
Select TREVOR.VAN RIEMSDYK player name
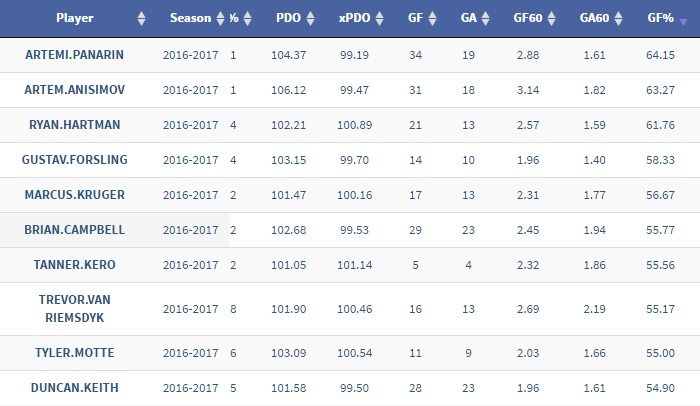coord(75,309)
